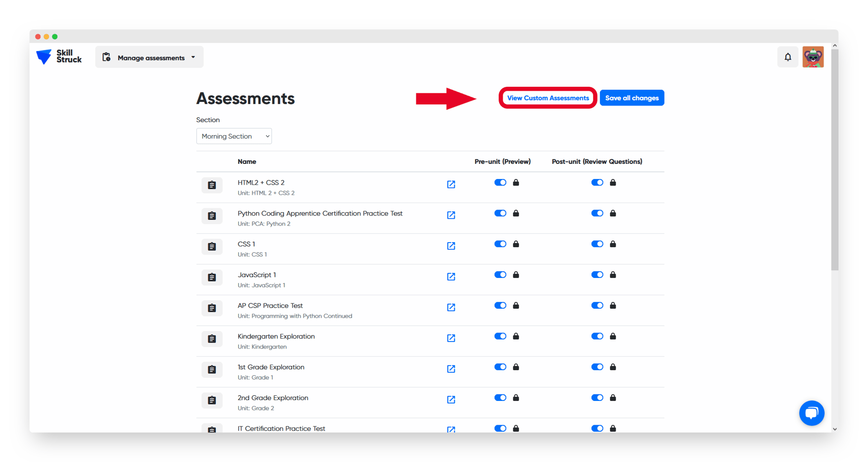Toggle pre-unit preview for 1st Grade Exploration
The width and height of the screenshot is (868, 462).
click(x=500, y=367)
